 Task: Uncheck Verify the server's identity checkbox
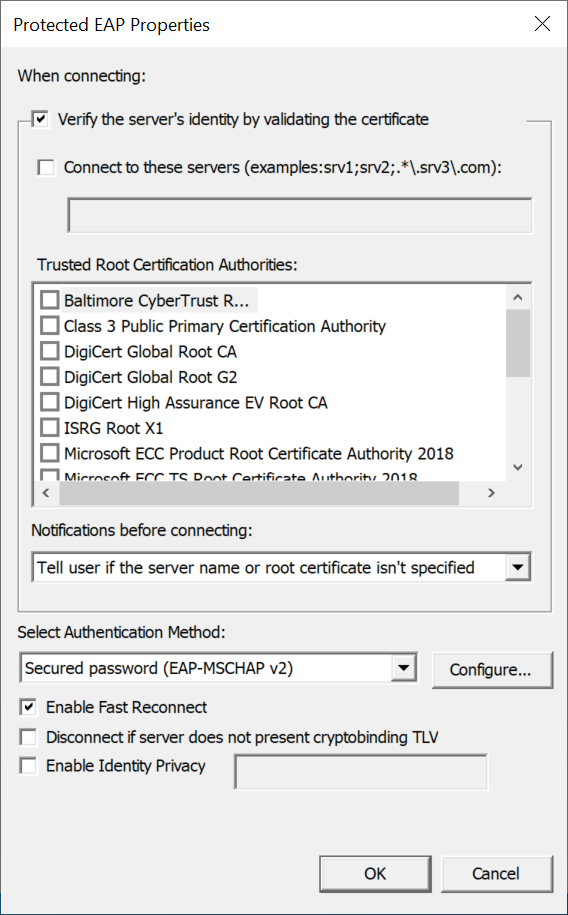point(40,120)
